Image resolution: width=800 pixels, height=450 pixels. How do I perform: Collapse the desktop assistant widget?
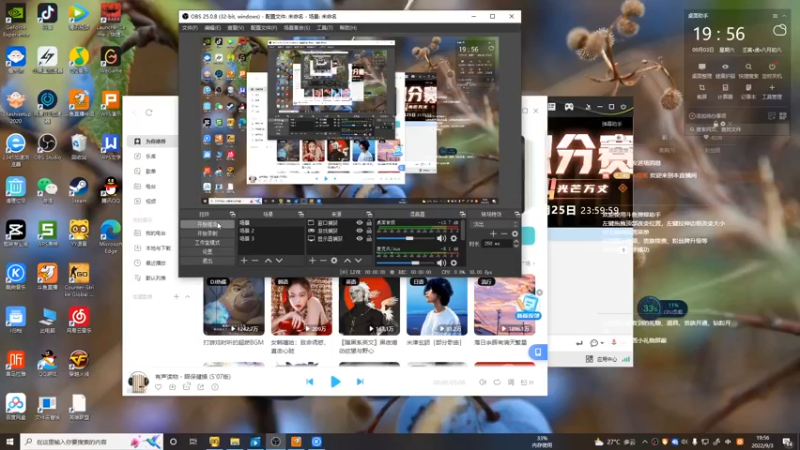784,16
